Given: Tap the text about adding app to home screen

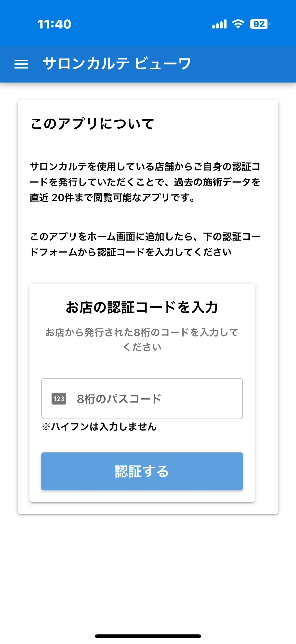Looking at the screenshot, I should click(x=145, y=244).
